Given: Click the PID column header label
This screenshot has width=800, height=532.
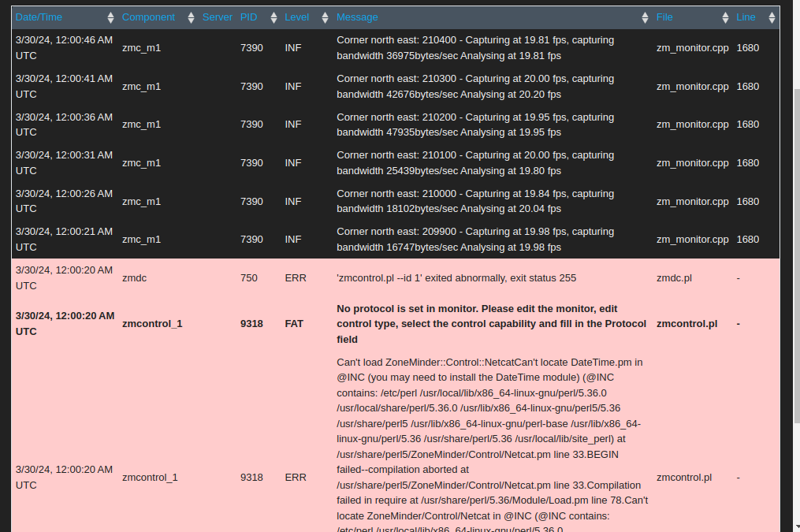Looking at the screenshot, I should tap(248, 17).
